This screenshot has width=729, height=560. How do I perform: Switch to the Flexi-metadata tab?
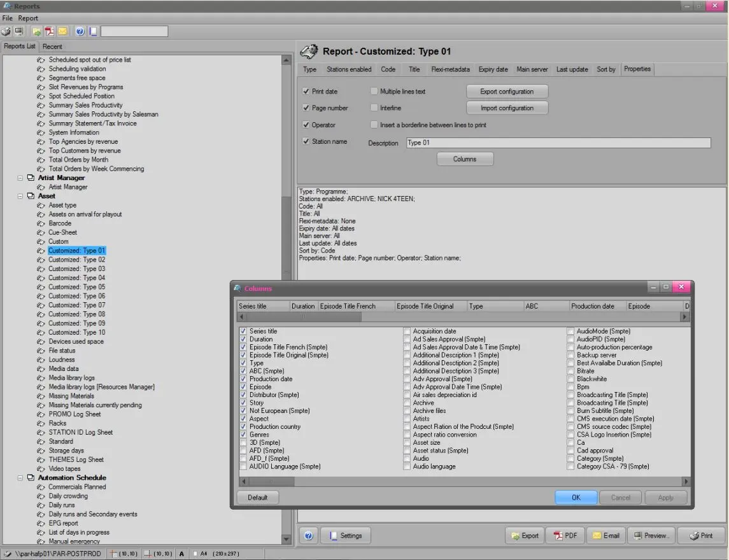coord(450,69)
